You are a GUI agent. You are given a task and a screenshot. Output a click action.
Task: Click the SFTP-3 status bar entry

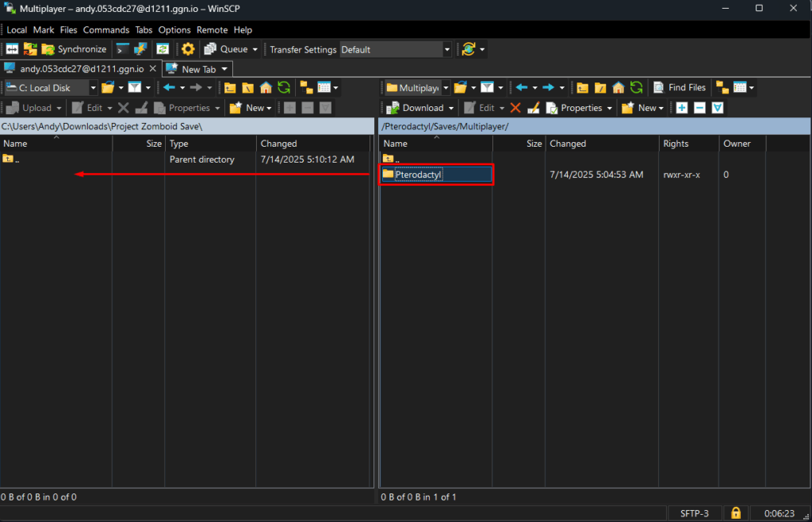(x=695, y=513)
